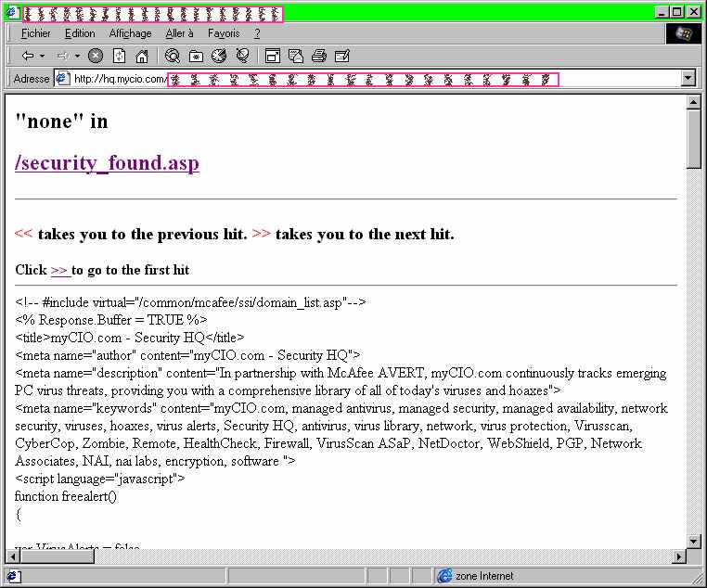707x588 pixels.
Task: Click the vertical scrollbar up arrow
Action: coord(693,102)
